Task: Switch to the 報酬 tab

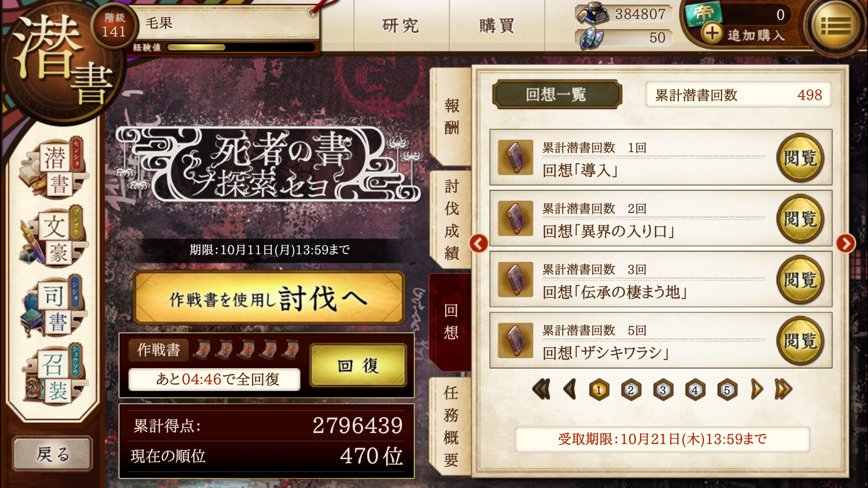Action: (x=451, y=117)
